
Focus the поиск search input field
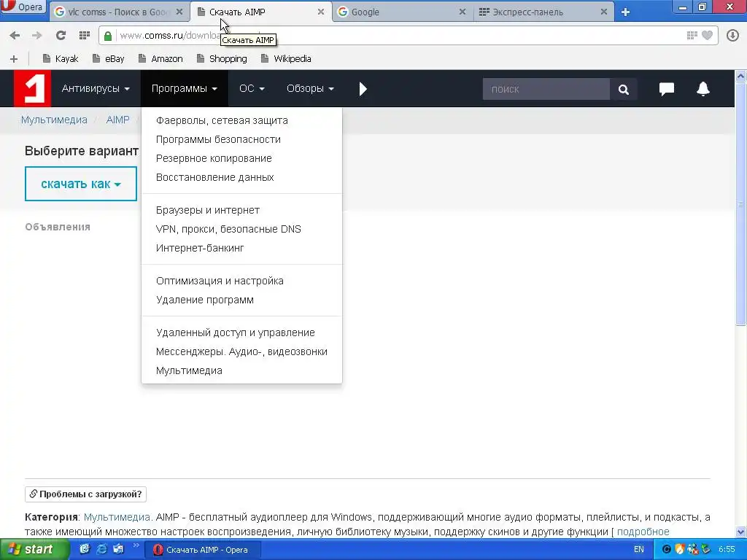tap(546, 90)
